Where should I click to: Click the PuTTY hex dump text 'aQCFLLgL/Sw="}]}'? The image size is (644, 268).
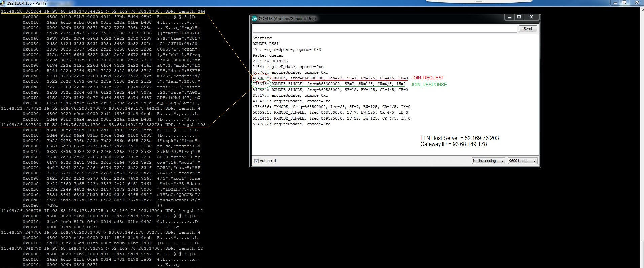coord(178,103)
